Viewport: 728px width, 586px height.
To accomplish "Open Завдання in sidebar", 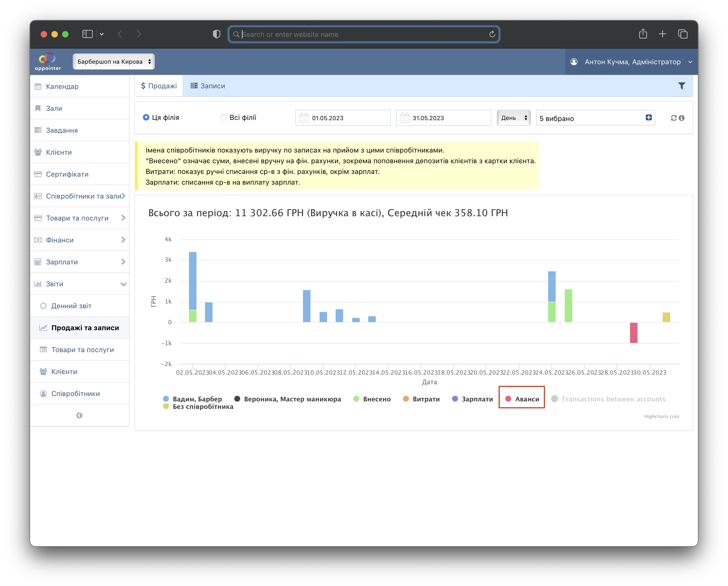I will pos(80,130).
